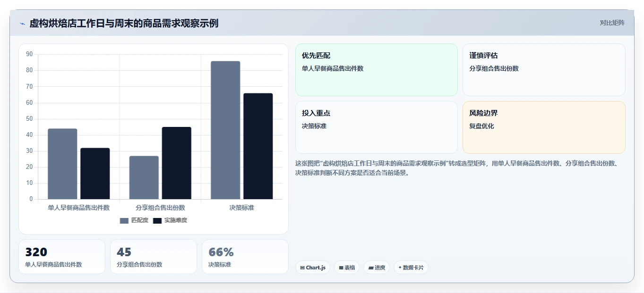Click 单人早餐商品售出件数 text in 优先匹配 card
Image resolution: width=644 pixels, height=293 pixels.
(x=333, y=68)
